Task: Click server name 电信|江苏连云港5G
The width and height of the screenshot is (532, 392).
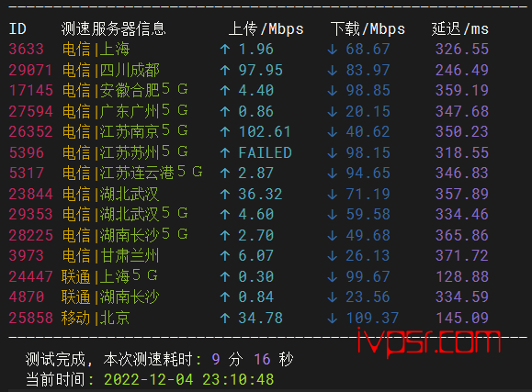Action: [132, 173]
